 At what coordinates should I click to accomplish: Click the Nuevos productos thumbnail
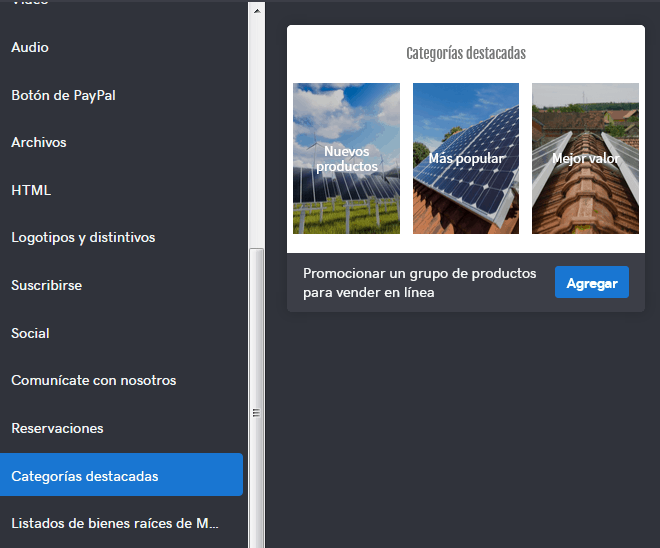click(x=346, y=158)
